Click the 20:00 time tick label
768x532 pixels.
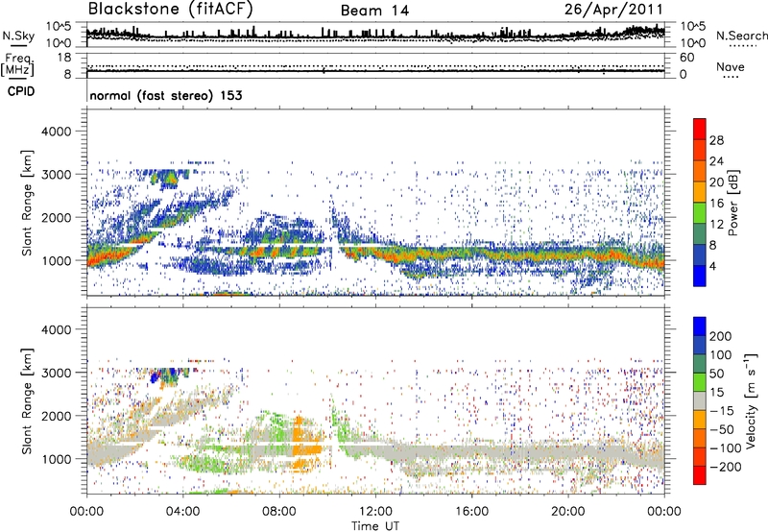click(567, 512)
